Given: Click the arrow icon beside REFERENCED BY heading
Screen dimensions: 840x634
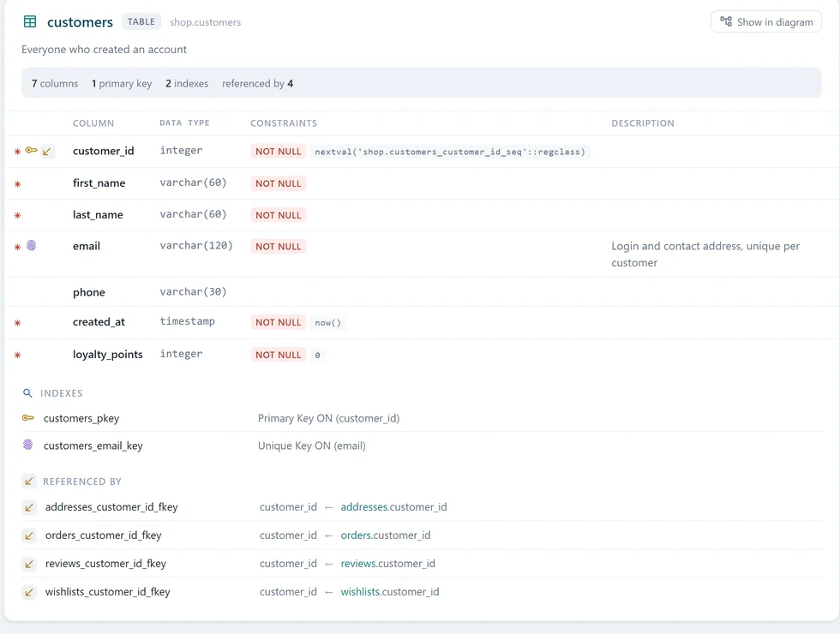Looking at the screenshot, I should pyautogui.click(x=29, y=481).
